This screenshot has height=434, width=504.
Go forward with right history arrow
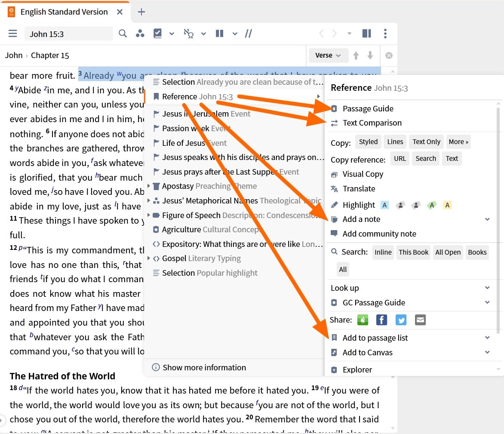(x=334, y=34)
